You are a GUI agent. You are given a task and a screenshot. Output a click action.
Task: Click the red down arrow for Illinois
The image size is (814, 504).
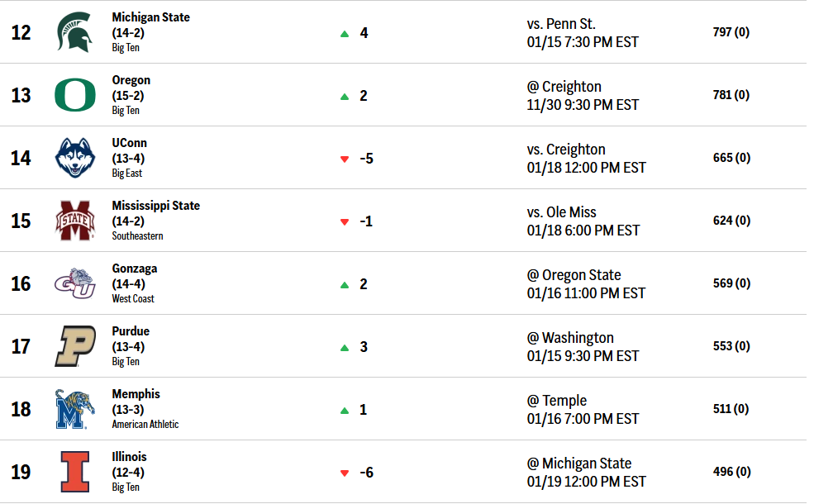pos(345,473)
